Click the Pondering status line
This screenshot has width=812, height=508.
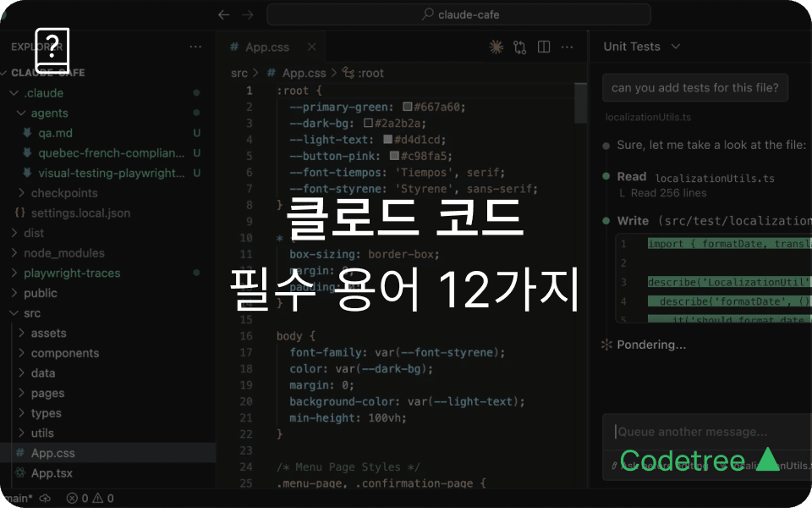pyautogui.click(x=644, y=345)
